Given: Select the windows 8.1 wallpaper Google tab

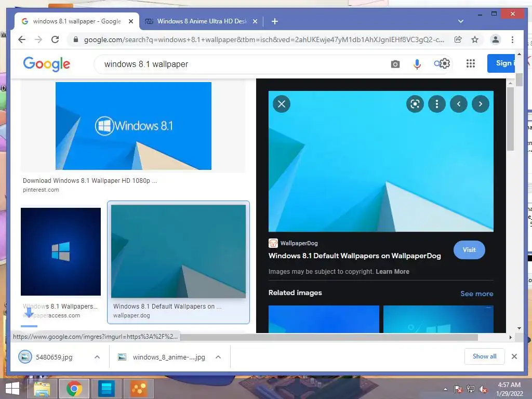Looking at the screenshot, I should pos(77,21).
